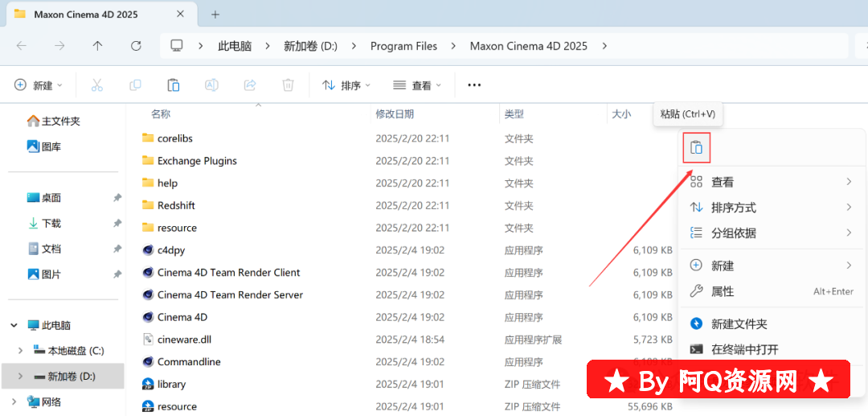Open 分组依据 submenu in context menu
868x416 pixels.
(771, 233)
